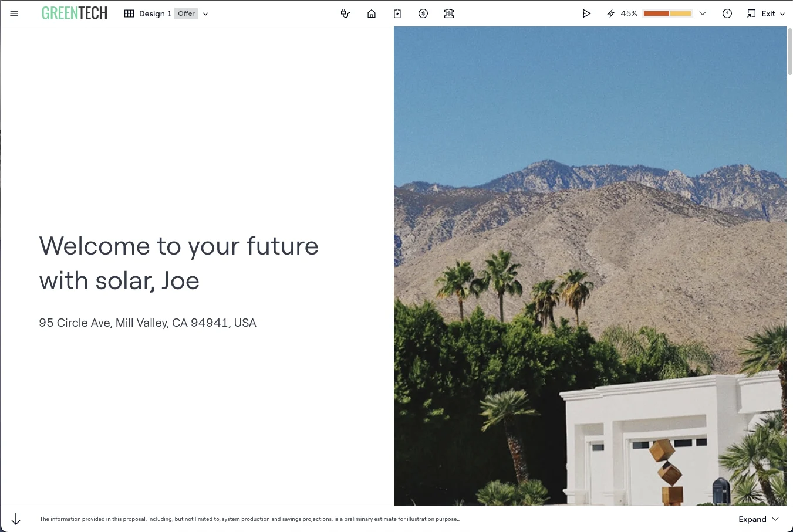Screen dimensions: 793x532
Task: Select the Offer badge
Action: (x=186, y=13)
